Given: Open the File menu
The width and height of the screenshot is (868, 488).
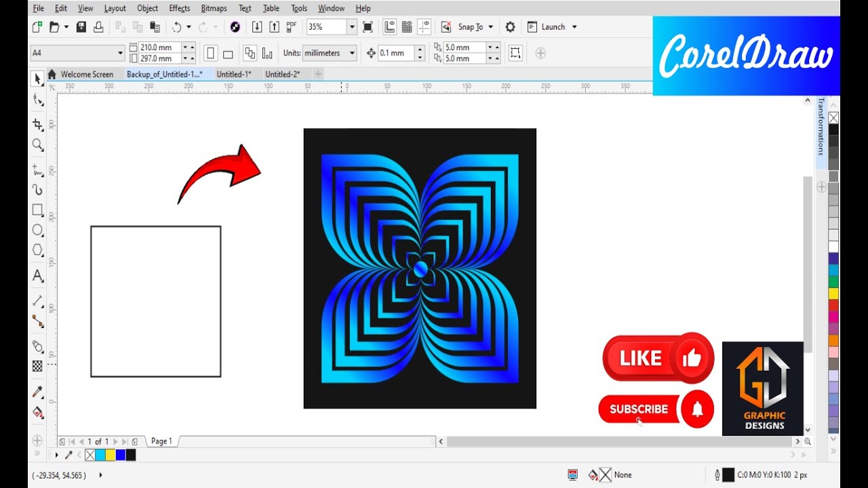Looking at the screenshot, I should 38,8.
